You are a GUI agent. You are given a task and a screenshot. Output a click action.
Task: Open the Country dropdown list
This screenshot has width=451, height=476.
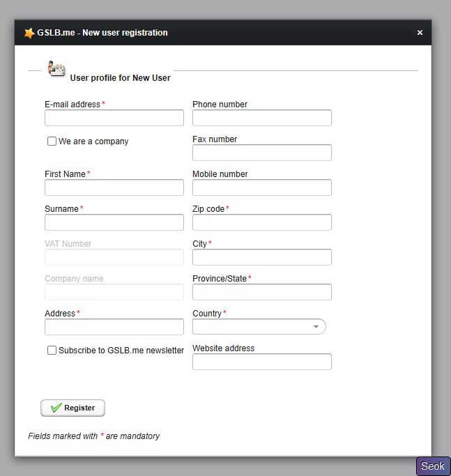pyautogui.click(x=259, y=327)
